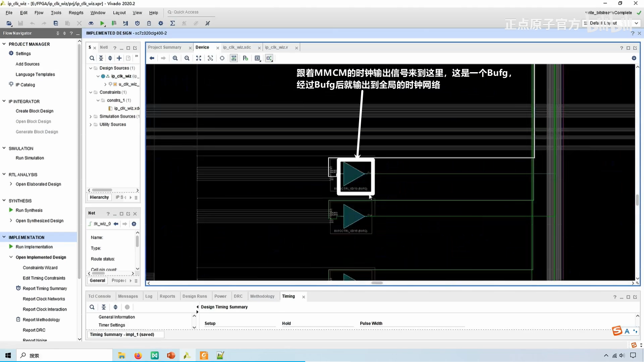
Task: Click the binoculars Find icon
Action: click(x=91, y=23)
